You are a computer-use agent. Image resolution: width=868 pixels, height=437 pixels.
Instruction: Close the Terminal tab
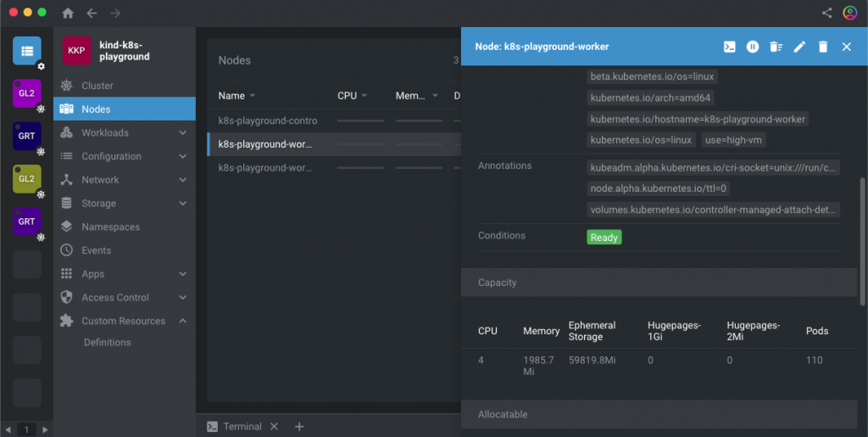click(274, 427)
